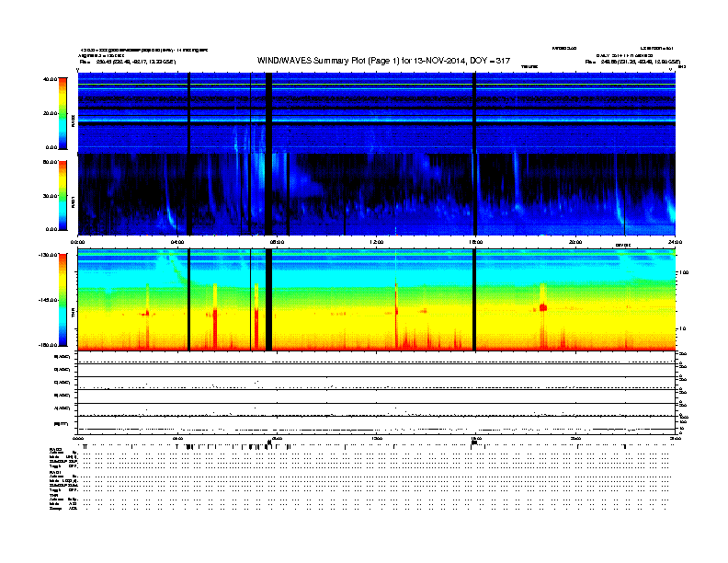
Task: Click the 12:00 label on the lower time axis
Action: pyautogui.click(x=377, y=438)
